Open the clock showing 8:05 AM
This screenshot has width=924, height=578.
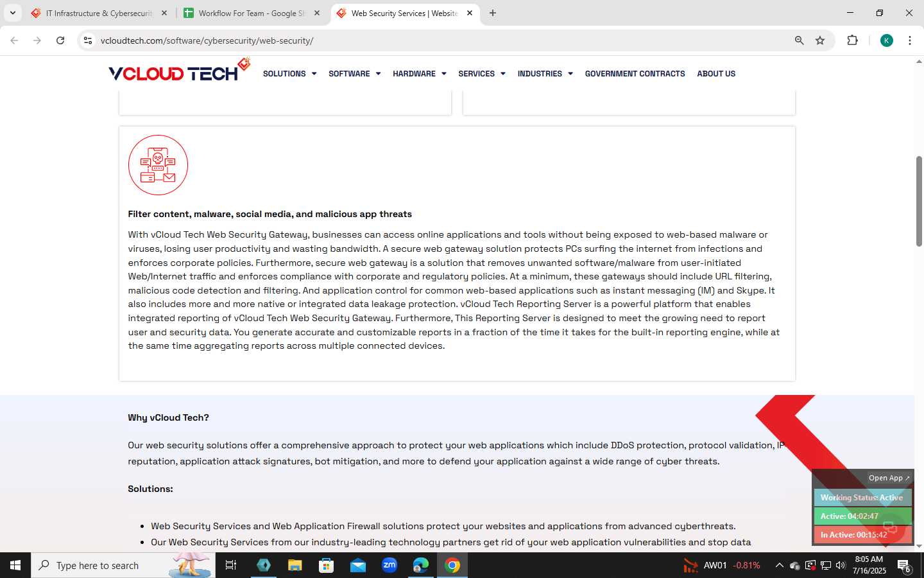(x=869, y=565)
